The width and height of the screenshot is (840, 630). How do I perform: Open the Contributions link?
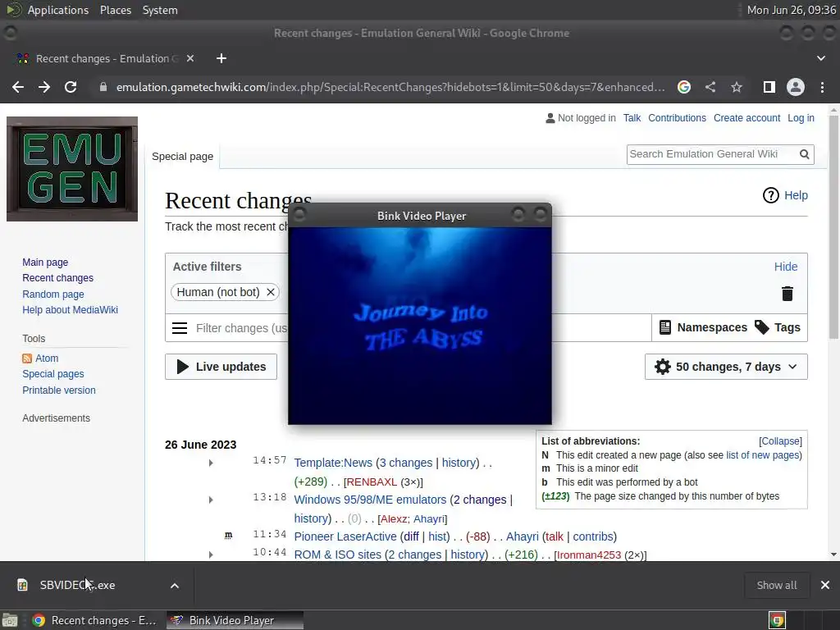[677, 118]
